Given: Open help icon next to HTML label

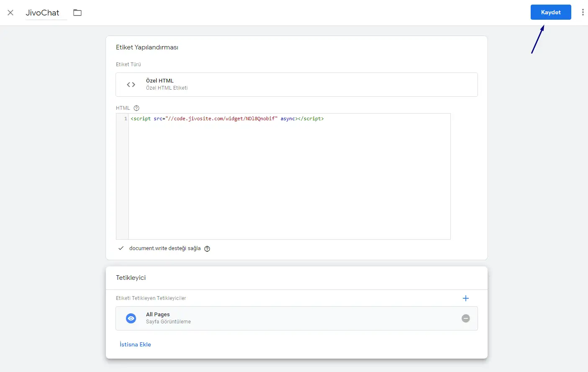Looking at the screenshot, I should click(x=136, y=108).
